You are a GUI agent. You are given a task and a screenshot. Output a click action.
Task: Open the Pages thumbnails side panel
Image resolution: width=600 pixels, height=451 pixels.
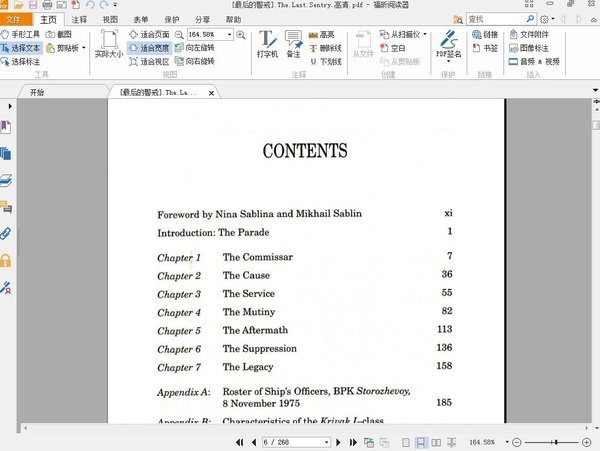click(x=6, y=154)
